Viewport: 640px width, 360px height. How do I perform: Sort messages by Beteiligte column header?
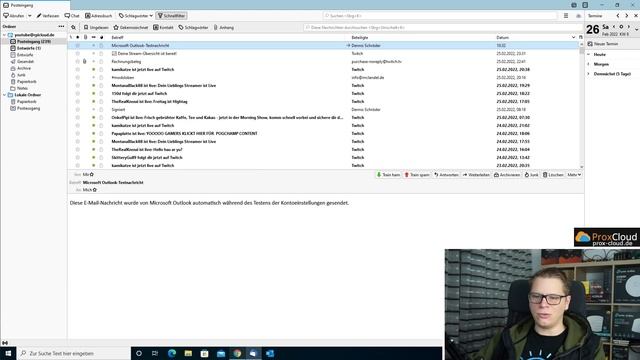pos(360,38)
